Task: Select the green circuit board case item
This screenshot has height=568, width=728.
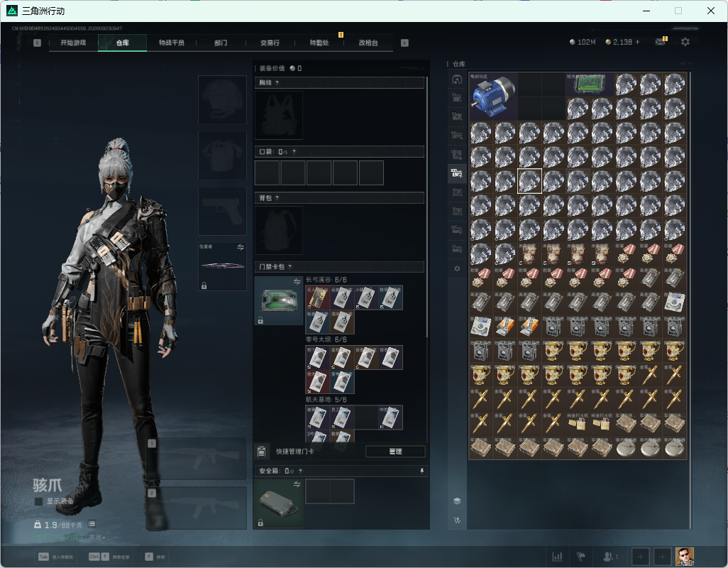Action: (x=590, y=84)
